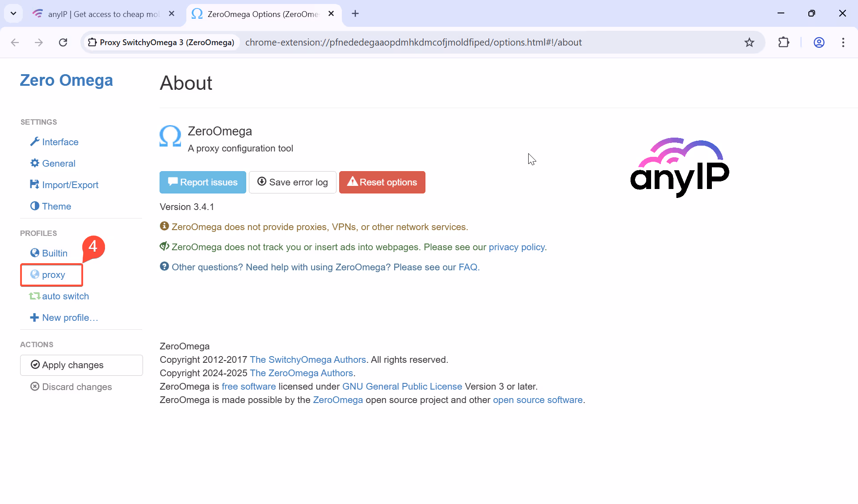858x504 pixels.
Task: Select the General settings gear icon
Action: click(35, 163)
